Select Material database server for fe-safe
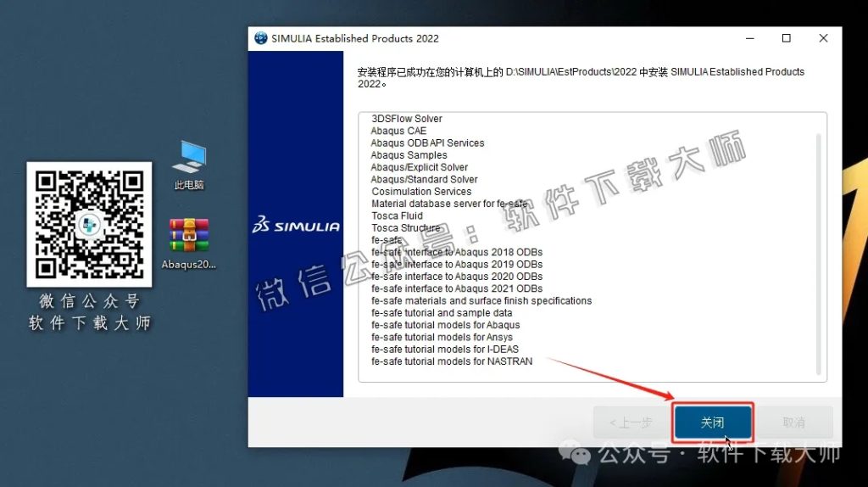Screen dimensions: 868x487 449,204
